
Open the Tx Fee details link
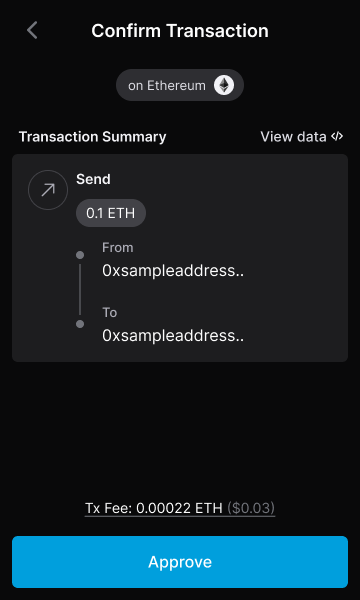click(x=180, y=508)
